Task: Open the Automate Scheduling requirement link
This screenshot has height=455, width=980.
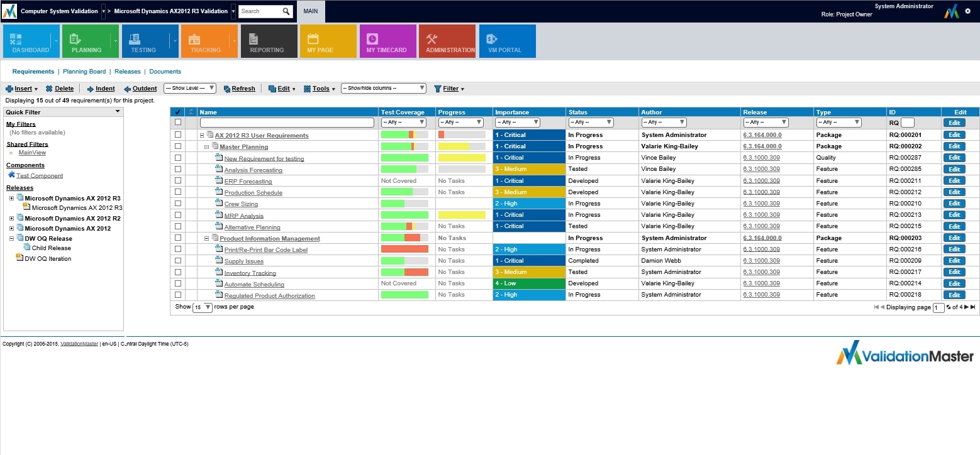Action: (x=254, y=284)
